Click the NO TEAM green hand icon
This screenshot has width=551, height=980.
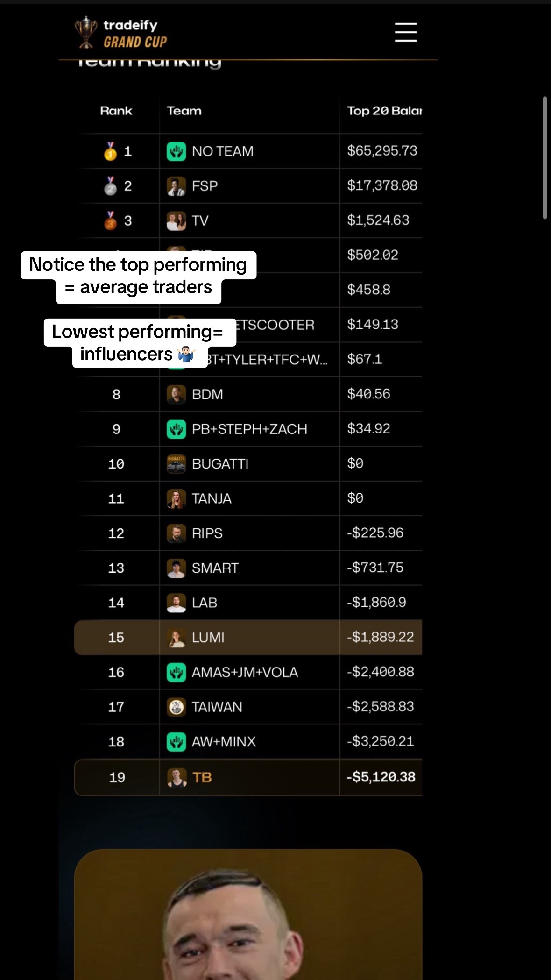tap(176, 151)
